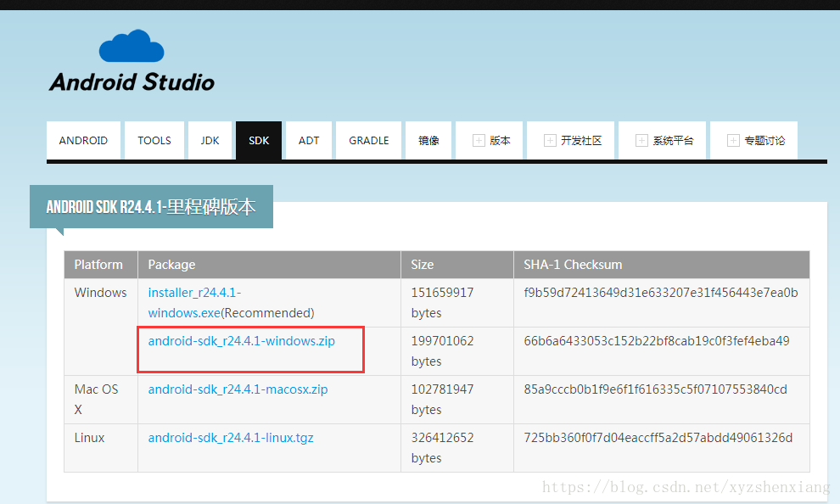Open the ANDROID tab
This screenshot has height=504, width=840.
click(83, 140)
